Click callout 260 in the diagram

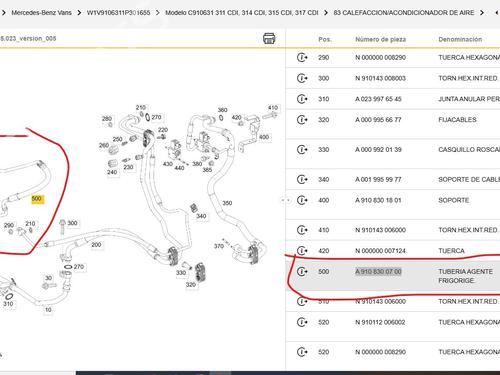click(x=104, y=145)
